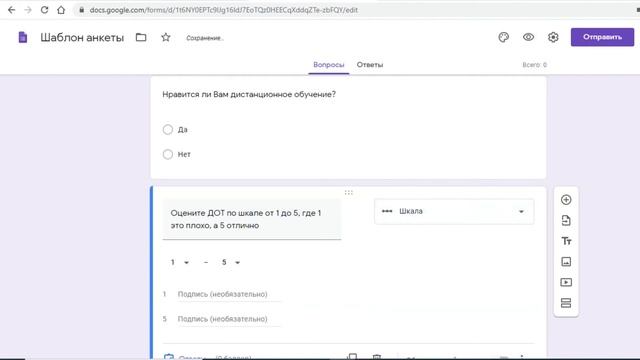Reload the page
The width and height of the screenshot is (640, 360).
44,10
